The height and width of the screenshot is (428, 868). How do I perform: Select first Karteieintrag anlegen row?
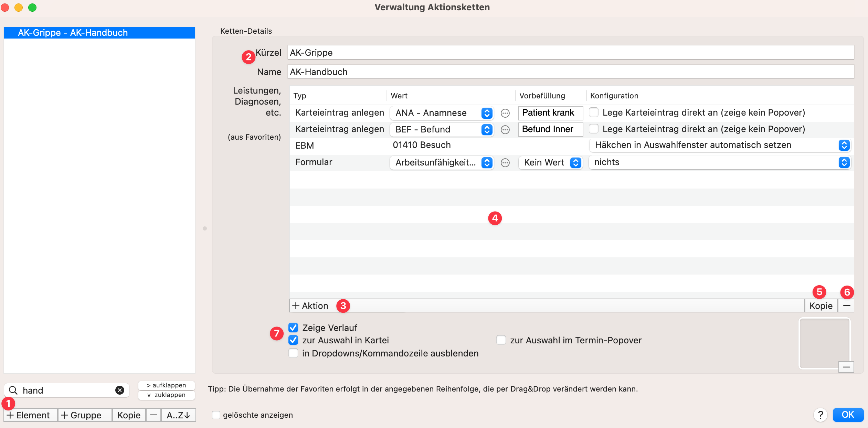(339, 113)
